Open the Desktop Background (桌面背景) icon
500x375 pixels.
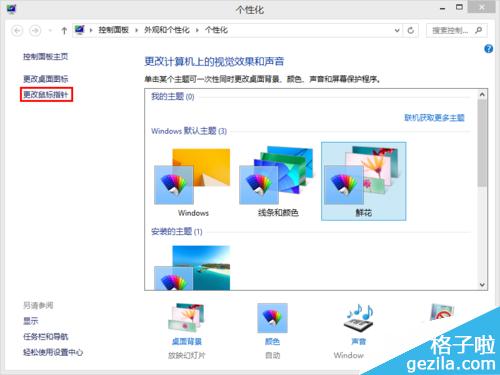click(x=186, y=317)
